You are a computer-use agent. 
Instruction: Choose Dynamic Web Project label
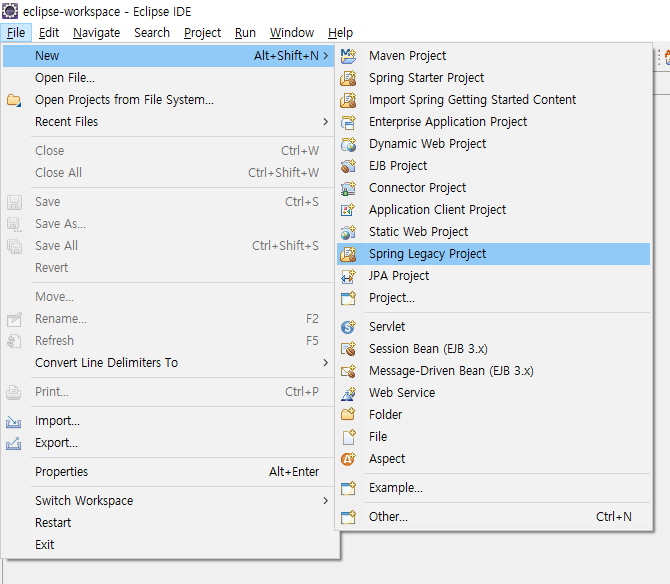click(427, 144)
